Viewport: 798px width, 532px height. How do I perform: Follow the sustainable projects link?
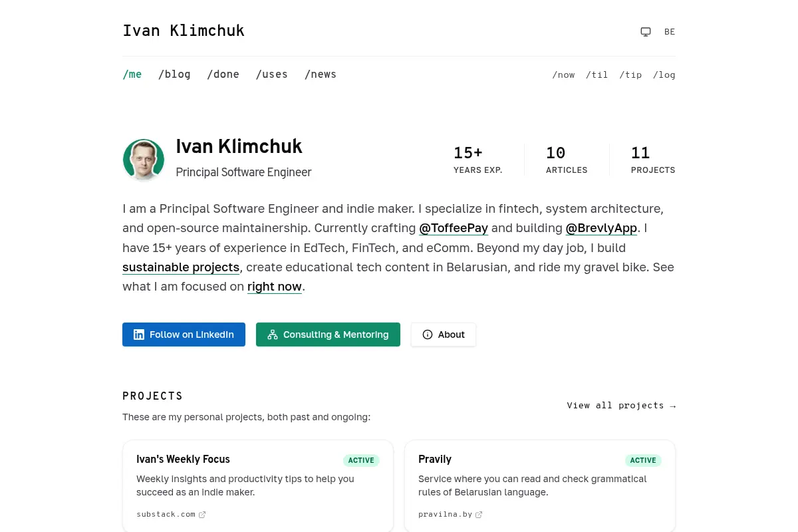tap(181, 267)
